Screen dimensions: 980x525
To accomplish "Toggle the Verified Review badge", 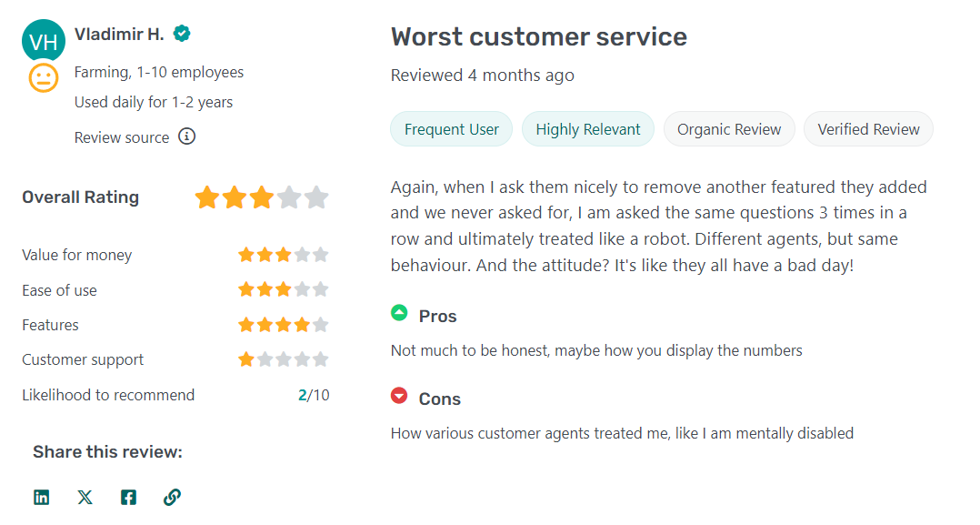I will (868, 128).
